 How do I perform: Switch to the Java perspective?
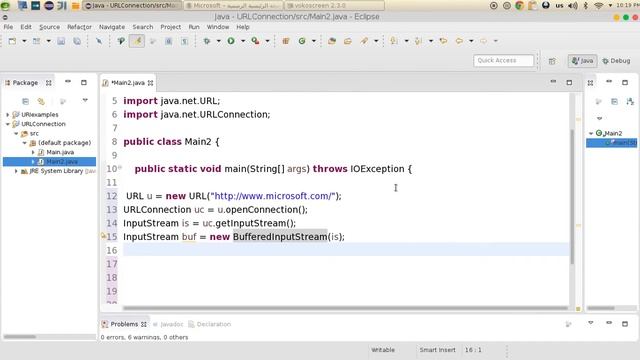point(582,61)
